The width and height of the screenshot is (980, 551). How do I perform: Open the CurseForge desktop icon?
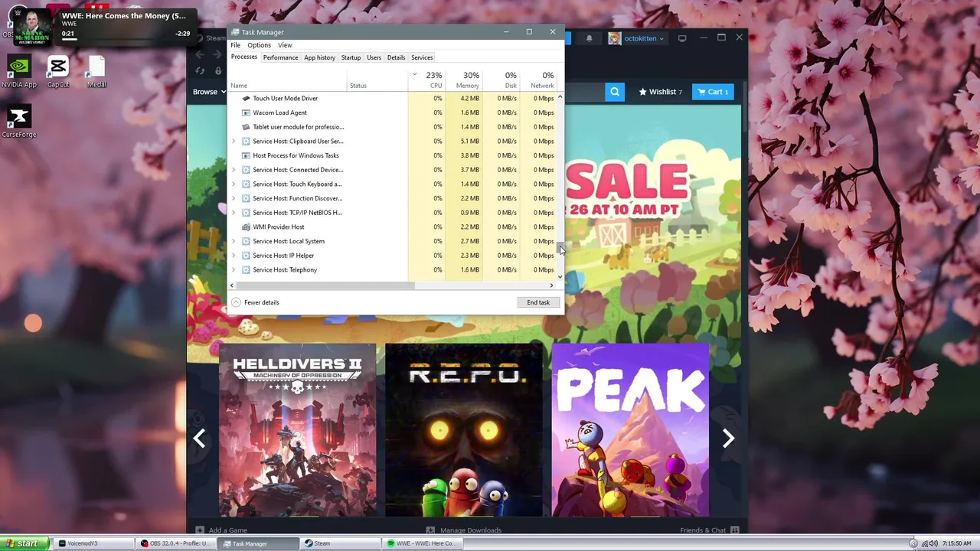(19, 121)
